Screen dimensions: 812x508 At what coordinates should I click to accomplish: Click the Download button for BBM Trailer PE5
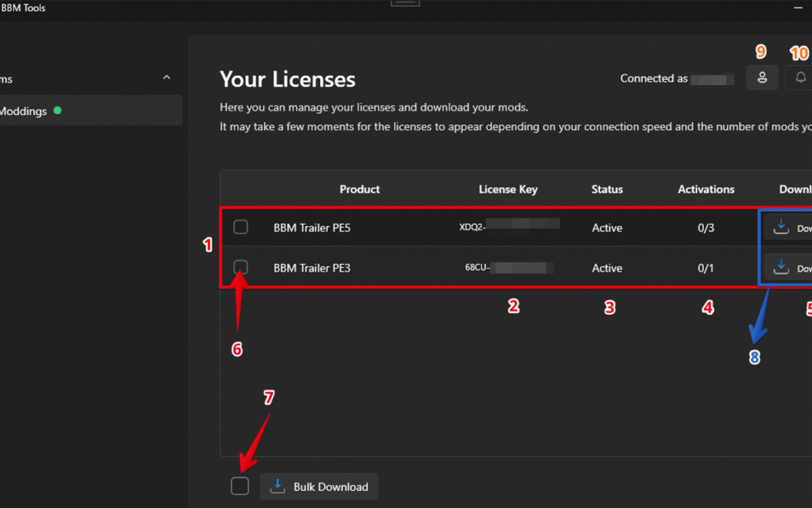[797, 227]
